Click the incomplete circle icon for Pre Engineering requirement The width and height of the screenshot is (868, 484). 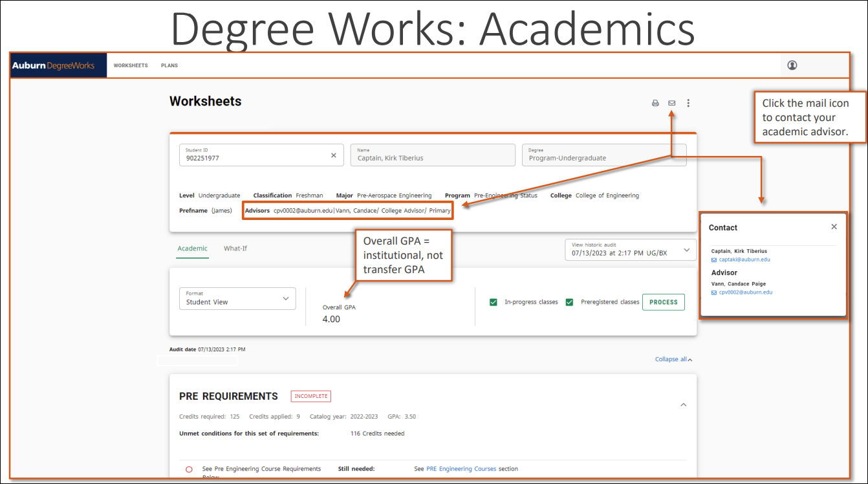(189, 469)
